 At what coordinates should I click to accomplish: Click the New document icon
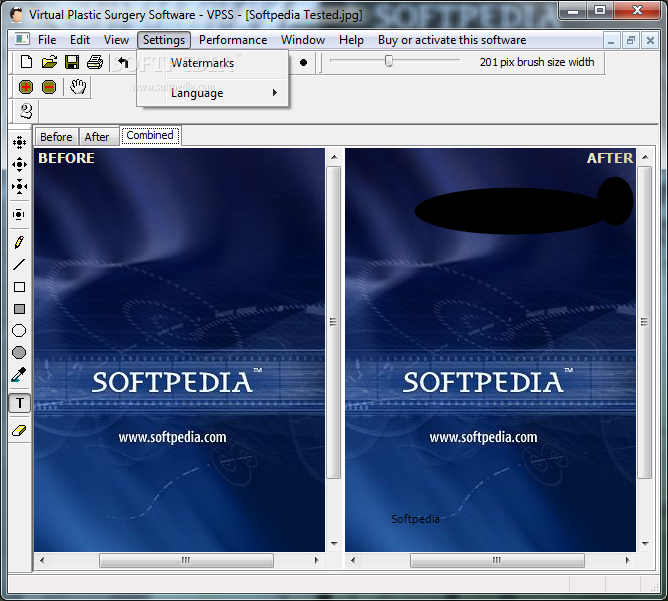26,62
